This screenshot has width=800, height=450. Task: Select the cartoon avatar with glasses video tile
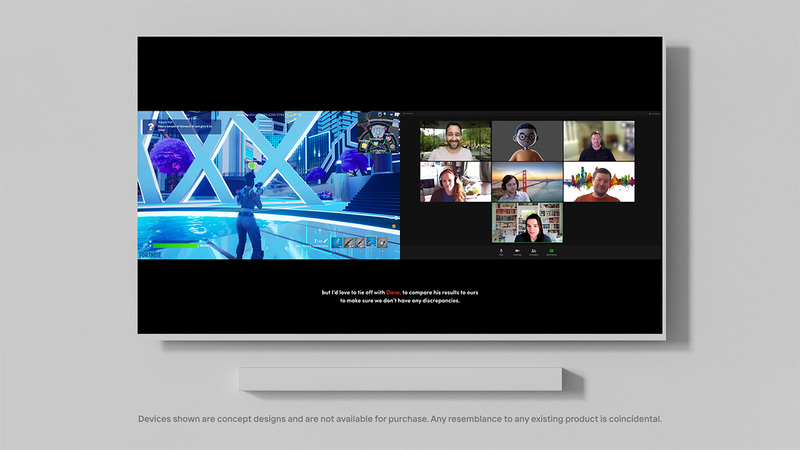[x=527, y=141]
